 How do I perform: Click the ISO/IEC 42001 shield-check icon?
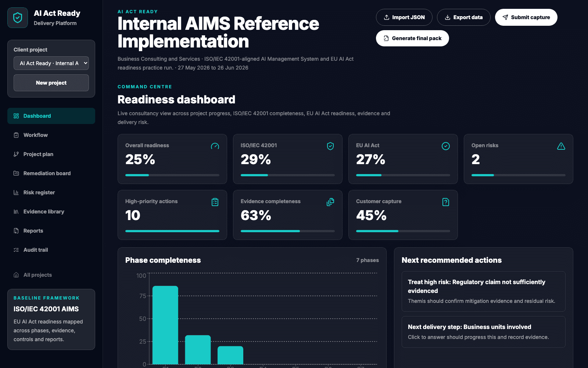(x=330, y=146)
